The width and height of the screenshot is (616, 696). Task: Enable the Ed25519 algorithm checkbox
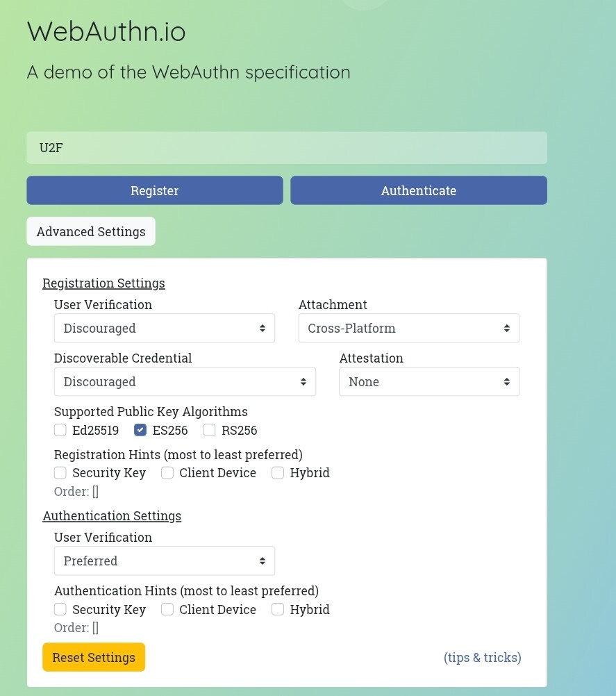click(x=60, y=430)
